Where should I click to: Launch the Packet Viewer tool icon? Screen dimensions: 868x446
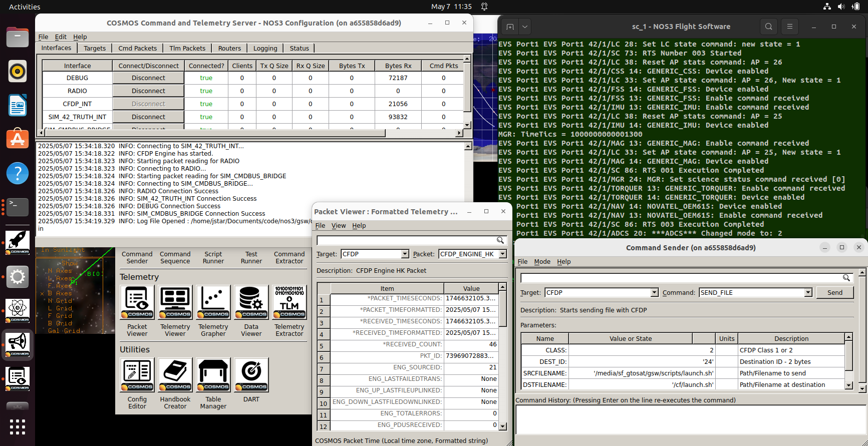click(137, 302)
